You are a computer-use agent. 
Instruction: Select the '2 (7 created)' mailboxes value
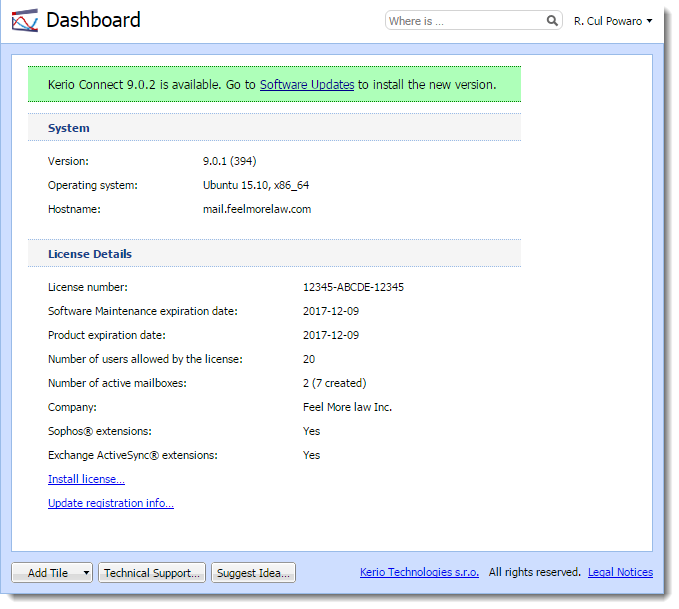coord(334,383)
